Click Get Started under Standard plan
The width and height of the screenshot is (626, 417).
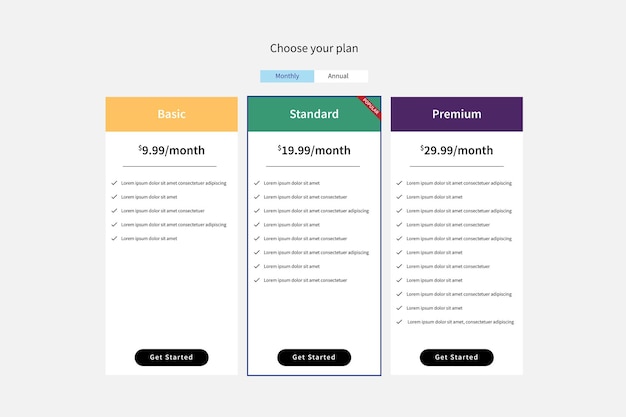(314, 357)
